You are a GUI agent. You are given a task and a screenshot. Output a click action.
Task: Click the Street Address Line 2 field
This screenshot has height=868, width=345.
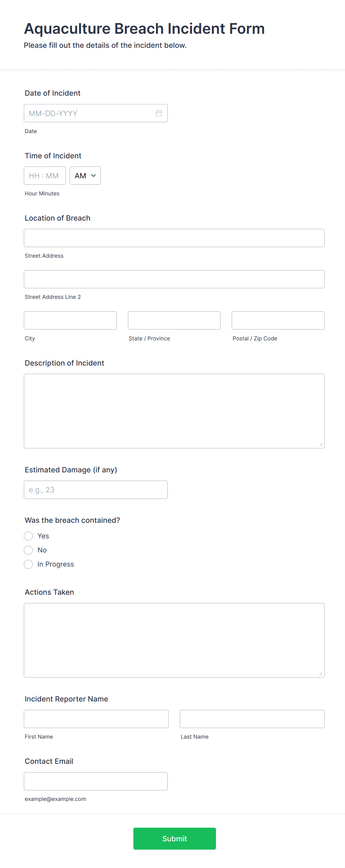(x=174, y=279)
